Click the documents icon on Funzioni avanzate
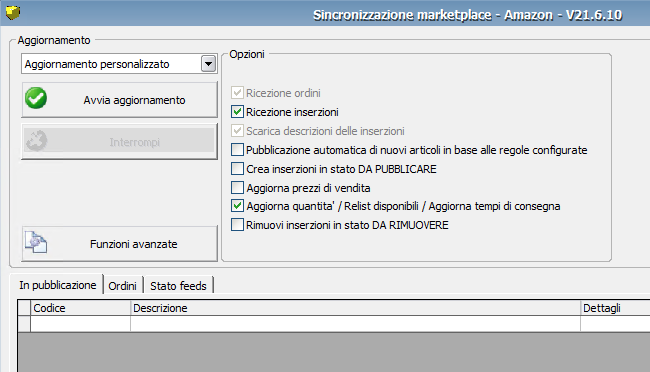Viewport: 650px width, 372px height. coord(36,242)
